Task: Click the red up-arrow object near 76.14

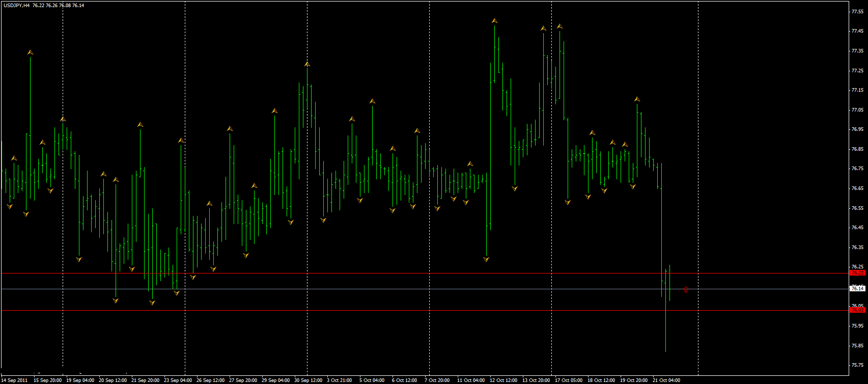Action: coord(686,289)
